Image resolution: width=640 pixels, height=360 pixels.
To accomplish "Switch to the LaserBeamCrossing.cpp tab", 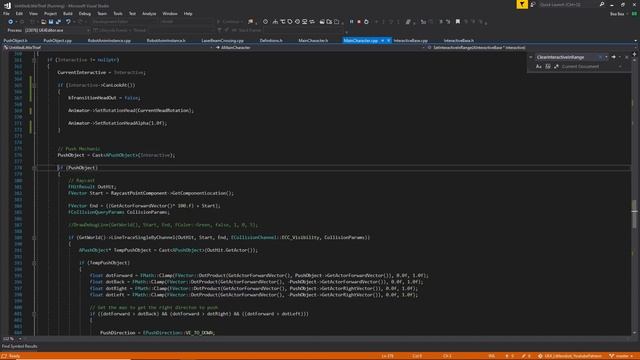I will (222, 40).
